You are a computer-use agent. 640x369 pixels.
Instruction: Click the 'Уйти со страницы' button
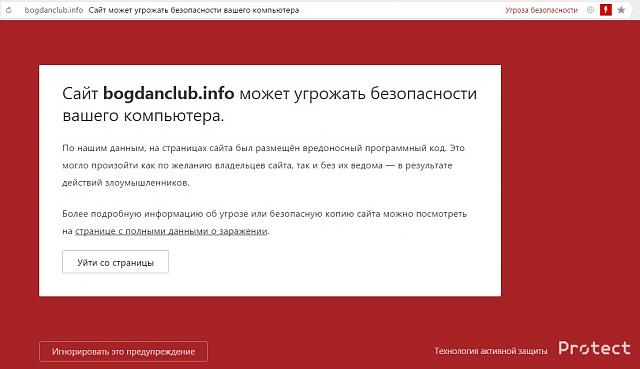tap(116, 262)
